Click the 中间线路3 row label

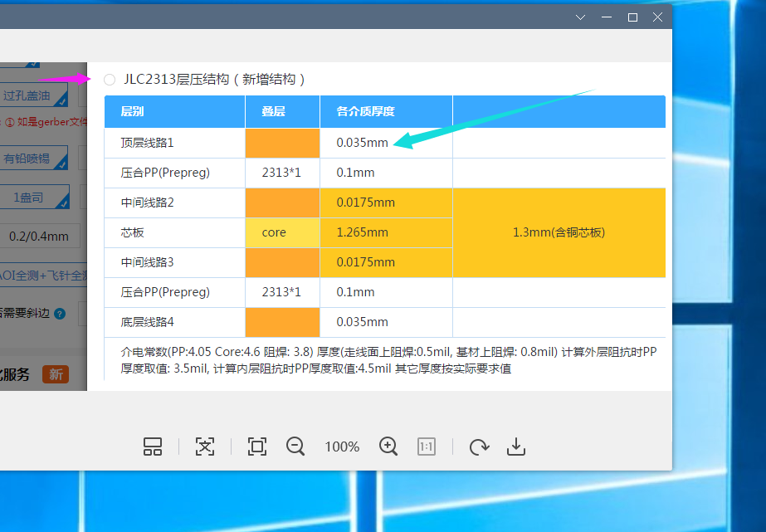(147, 262)
